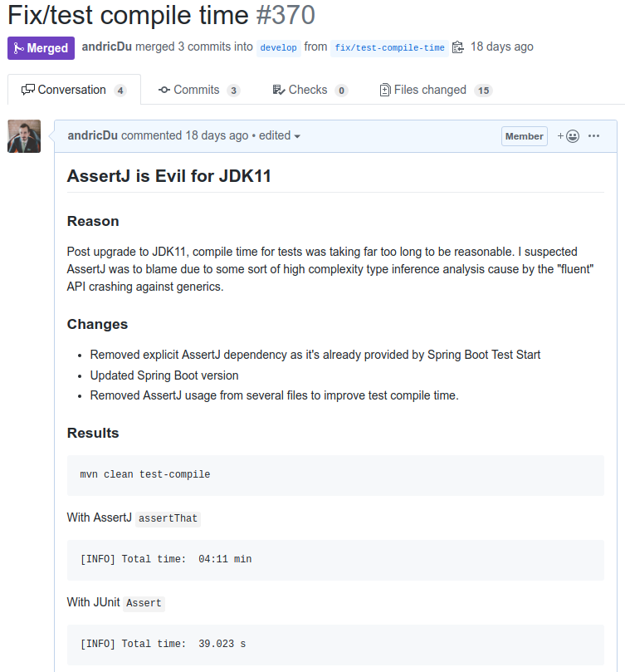The height and width of the screenshot is (672, 625).
Task: Open the fix/test-compile-time branch link
Action: [x=389, y=47]
